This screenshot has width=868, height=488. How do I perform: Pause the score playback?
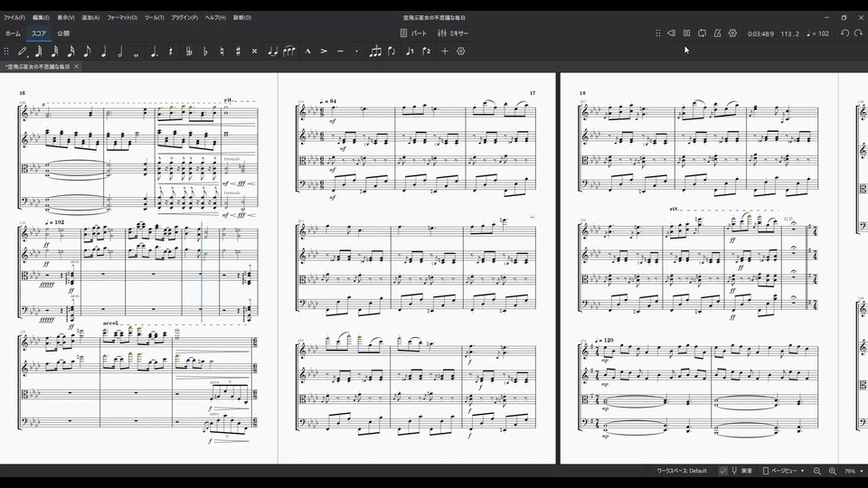[686, 33]
